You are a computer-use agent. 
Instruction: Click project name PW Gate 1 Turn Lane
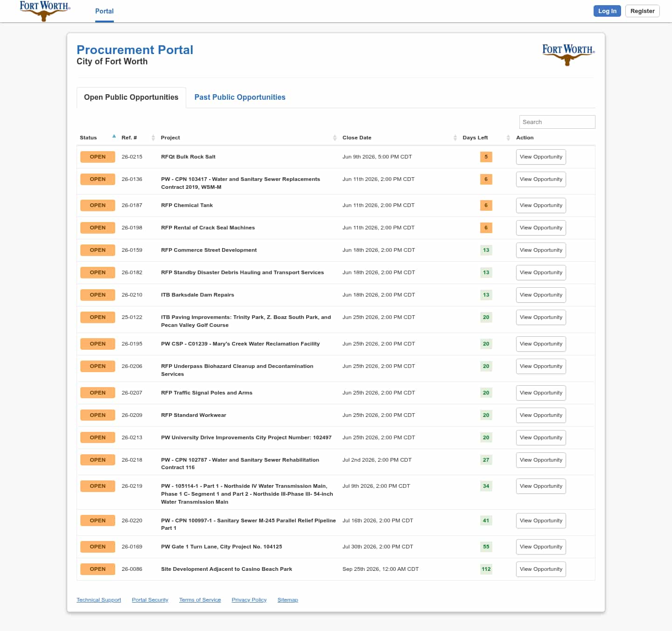point(221,547)
